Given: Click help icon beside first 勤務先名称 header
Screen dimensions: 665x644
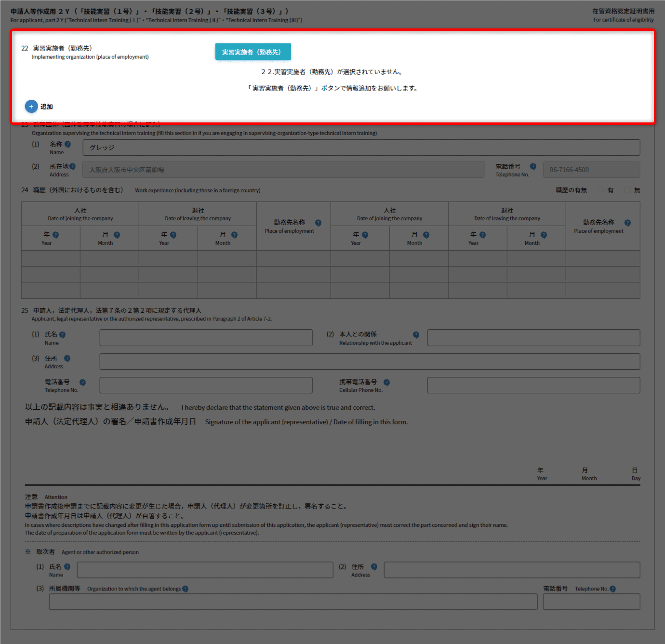Looking at the screenshot, I should point(318,223).
